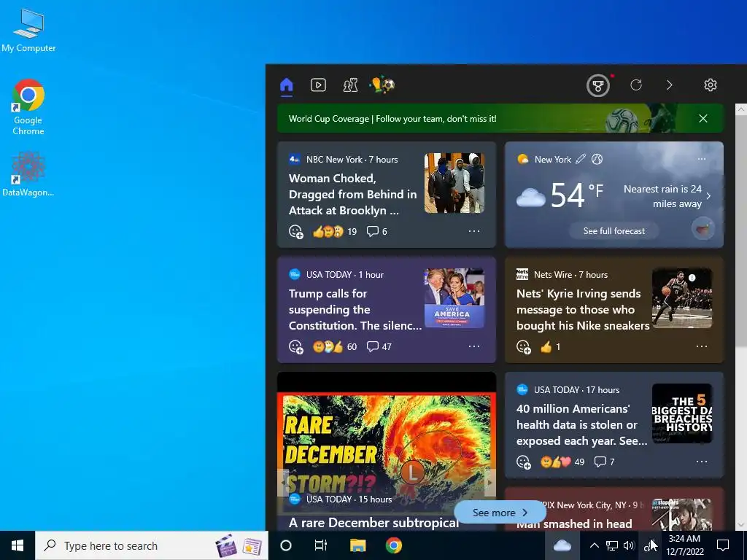Click the forward chevron in the feed header
Image resolution: width=747 pixels, height=560 pixels.
[670, 85]
